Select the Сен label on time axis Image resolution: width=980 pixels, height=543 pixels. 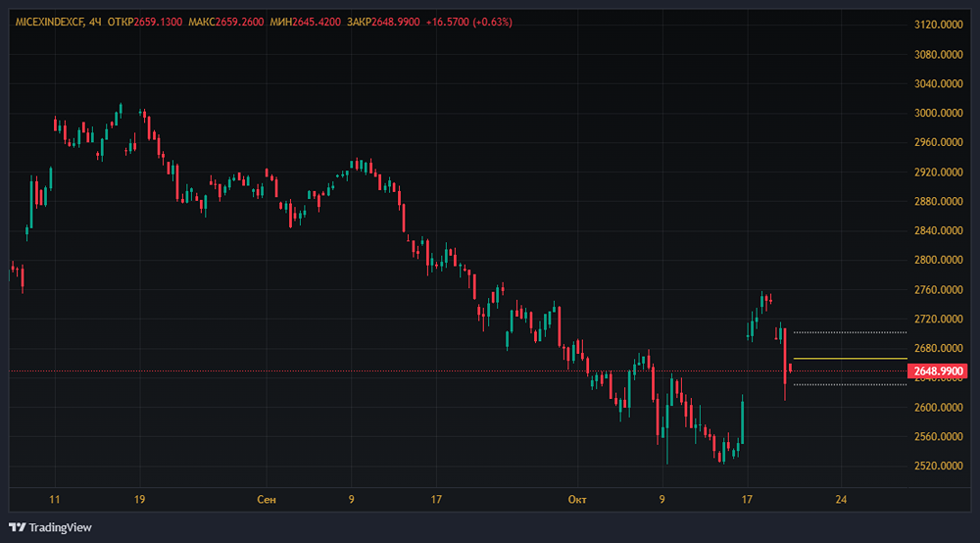point(266,500)
